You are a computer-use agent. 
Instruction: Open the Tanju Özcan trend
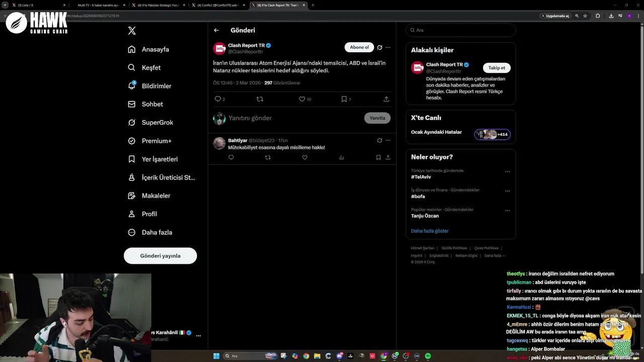tap(425, 216)
